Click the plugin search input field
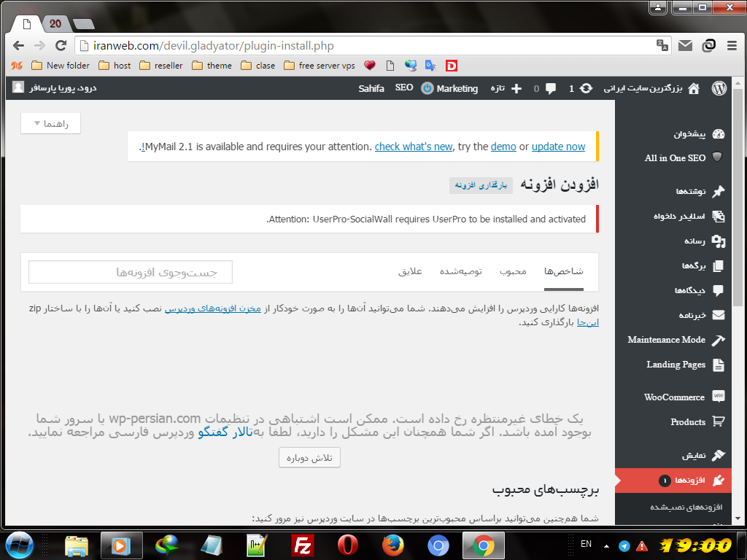 click(131, 272)
